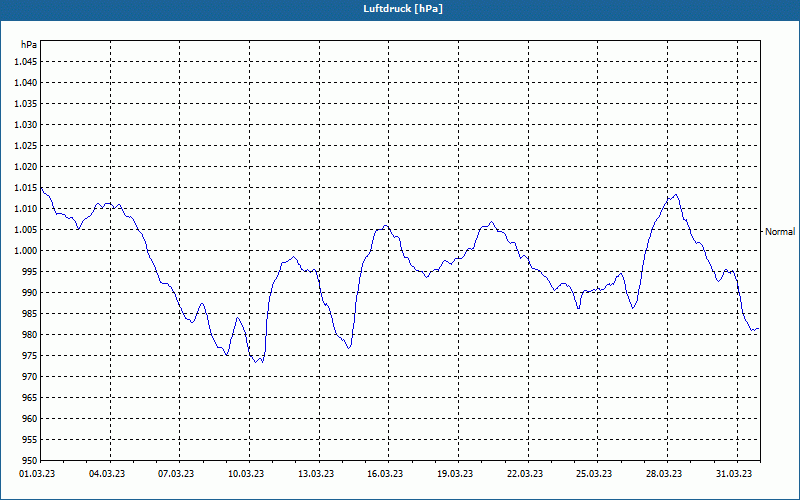
Task: Select the 'hPa' unit label on the axis
Action: pyautogui.click(x=29, y=45)
